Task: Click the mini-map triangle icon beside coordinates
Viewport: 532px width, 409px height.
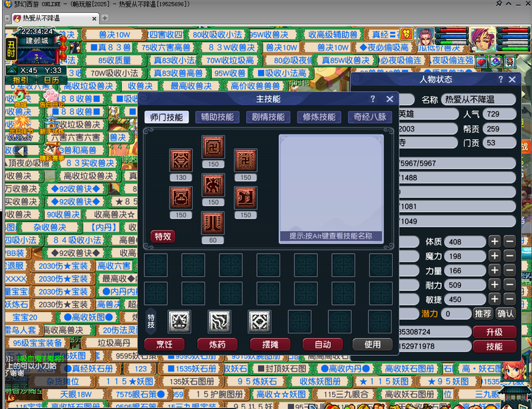Action: 12,70
